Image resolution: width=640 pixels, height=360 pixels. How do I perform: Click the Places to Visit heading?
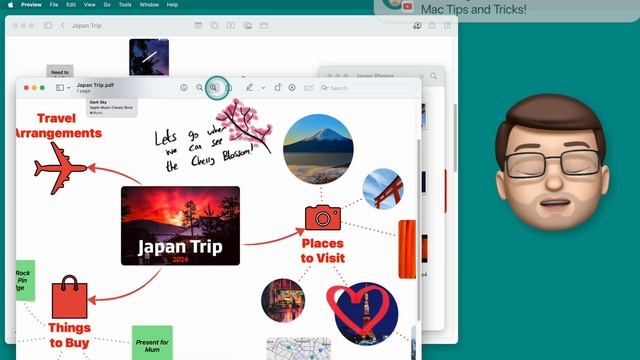322,251
